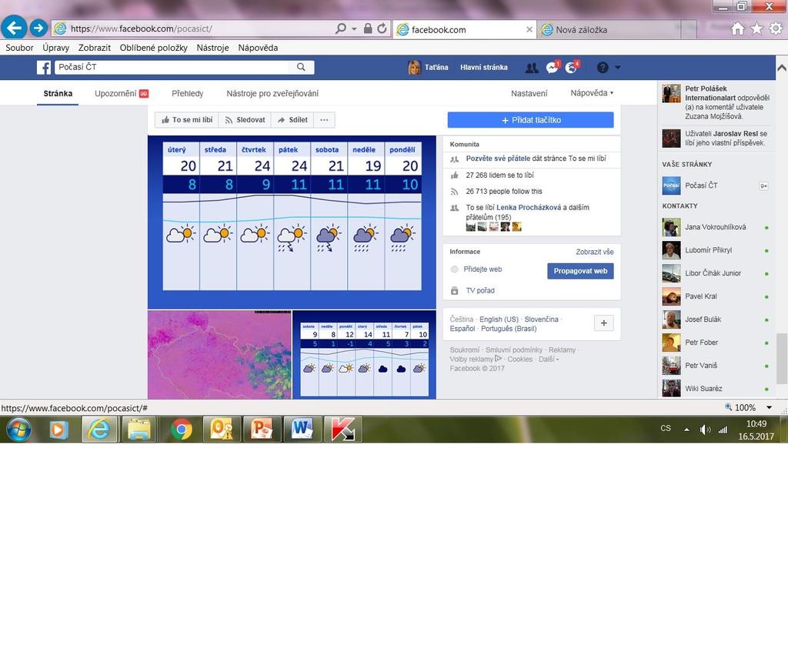This screenshot has height=672, width=788.
Task: Click the CS language indicator in the tray
Action: [666, 428]
